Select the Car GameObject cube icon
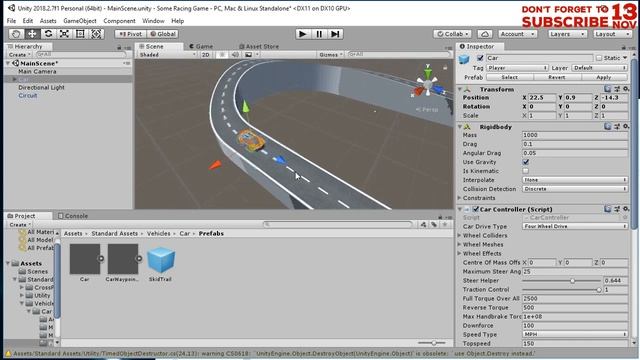 (x=464, y=60)
